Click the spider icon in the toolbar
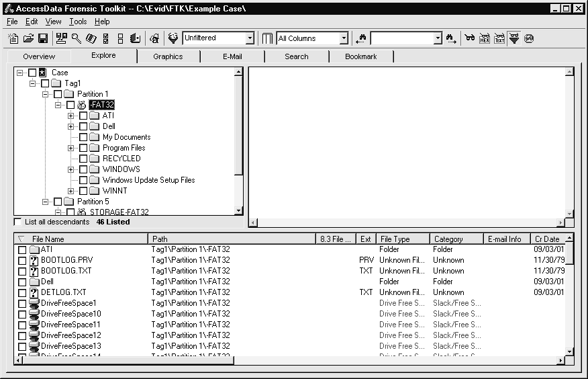The height and width of the screenshot is (379, 588). point(154,38)
